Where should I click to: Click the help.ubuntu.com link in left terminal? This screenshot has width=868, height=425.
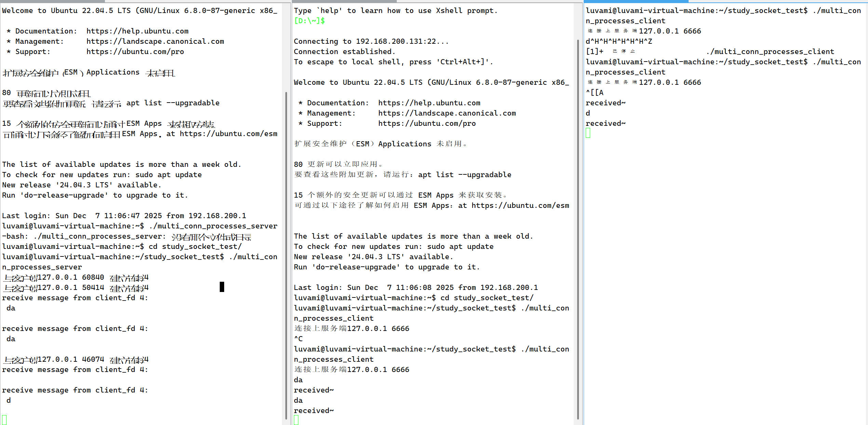tap(137, 31)
